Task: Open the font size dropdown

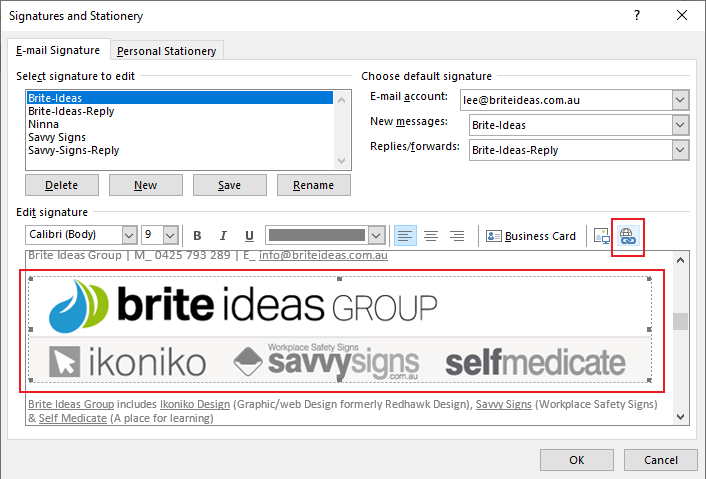Action: (170, 235)
